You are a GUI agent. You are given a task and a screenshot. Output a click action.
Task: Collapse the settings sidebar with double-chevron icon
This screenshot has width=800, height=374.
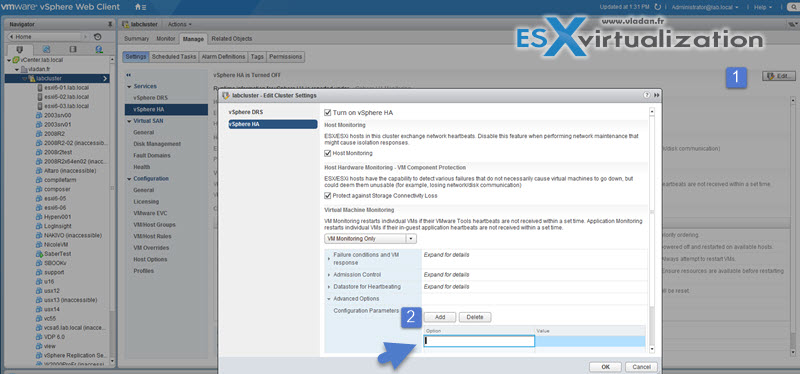pyautogui.click(x=128, y=75)
